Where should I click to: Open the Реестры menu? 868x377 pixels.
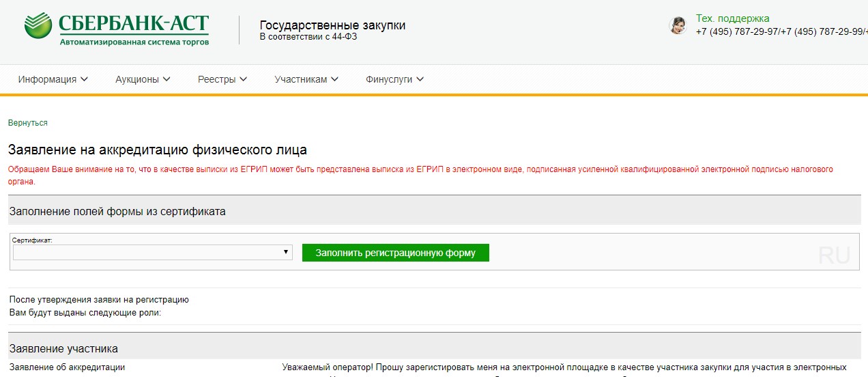click(222, 79)
